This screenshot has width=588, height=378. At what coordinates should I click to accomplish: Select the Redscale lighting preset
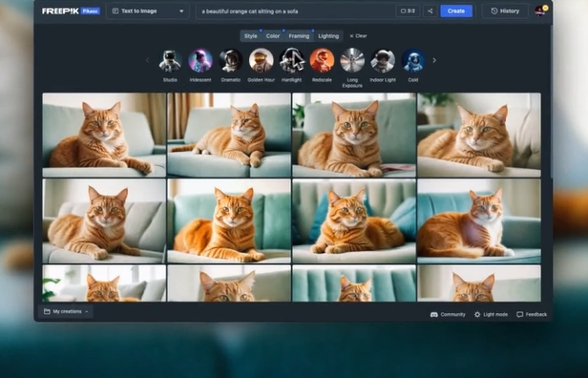322,60
